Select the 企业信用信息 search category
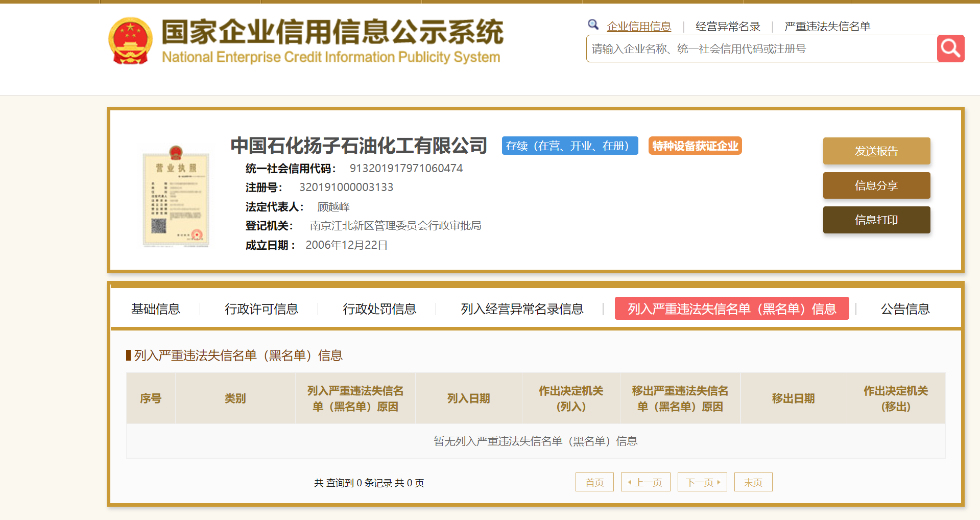The height and width of the screenshot is (520, 980). pyautogui.click(x=639, y=27)
